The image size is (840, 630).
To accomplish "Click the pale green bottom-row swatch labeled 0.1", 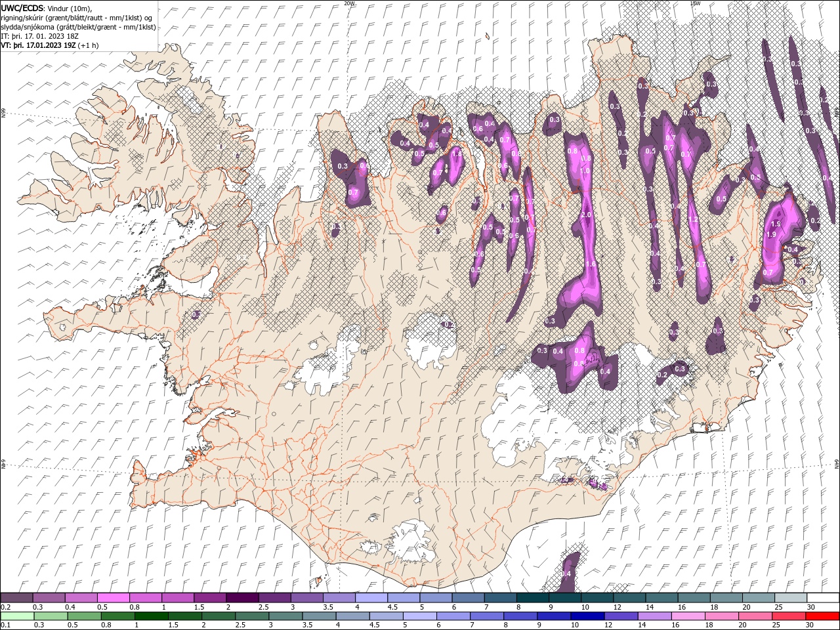I will pyautogui.click(x=17, y=616).
